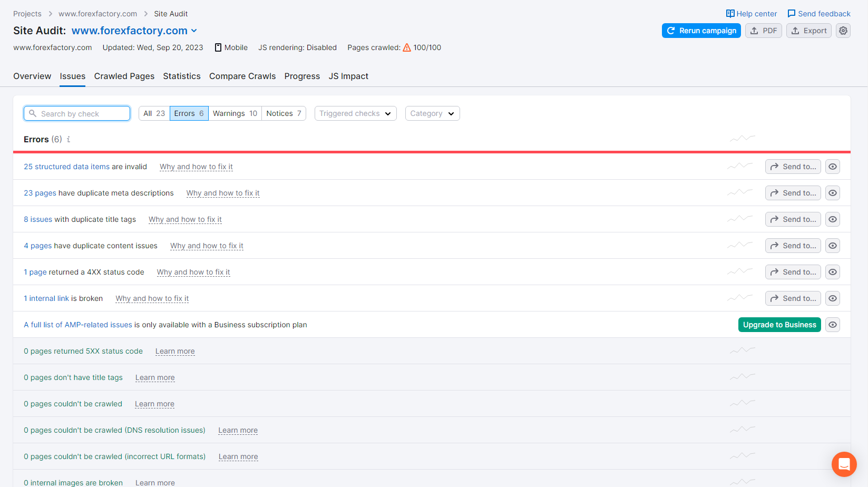The image size is (868, 487).
Task: Go to the Progress tab
Action: click(x=302, y=76)
